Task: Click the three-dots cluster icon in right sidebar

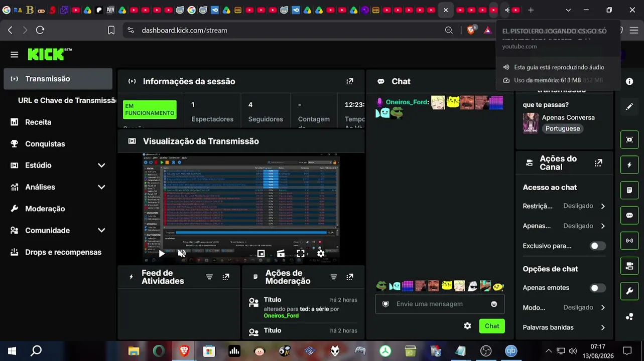Action: [x=629, y=316]
